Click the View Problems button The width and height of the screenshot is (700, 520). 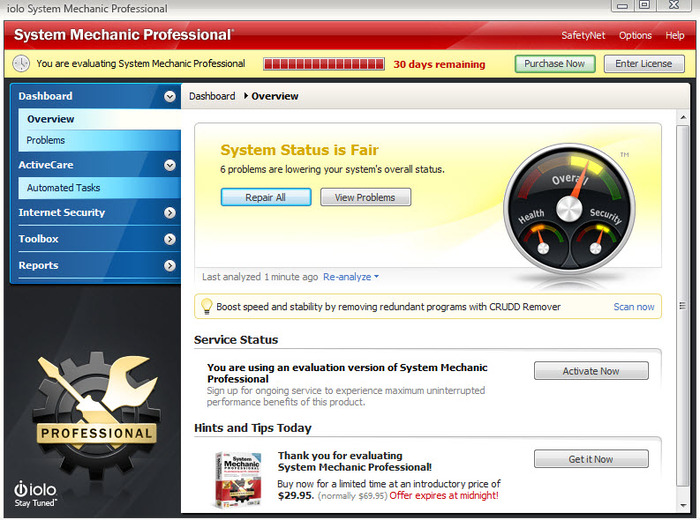click(365, 197)
